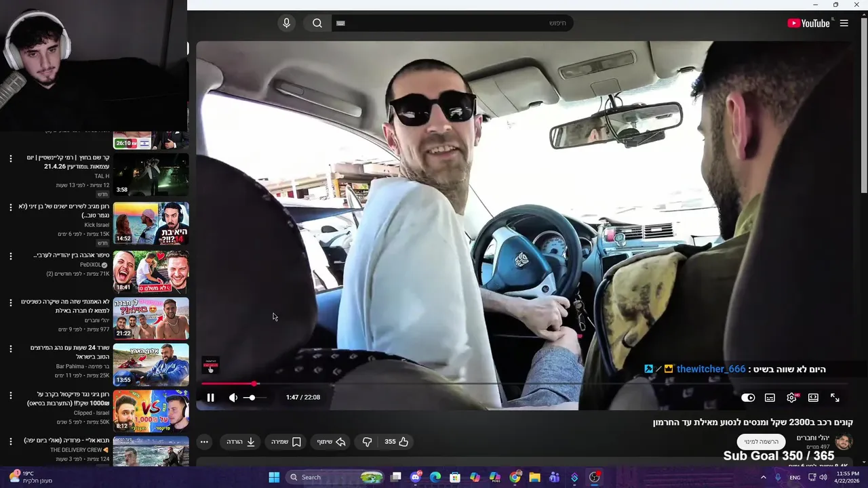
Task: Go to the YouTube home logo
Action: 808,23
